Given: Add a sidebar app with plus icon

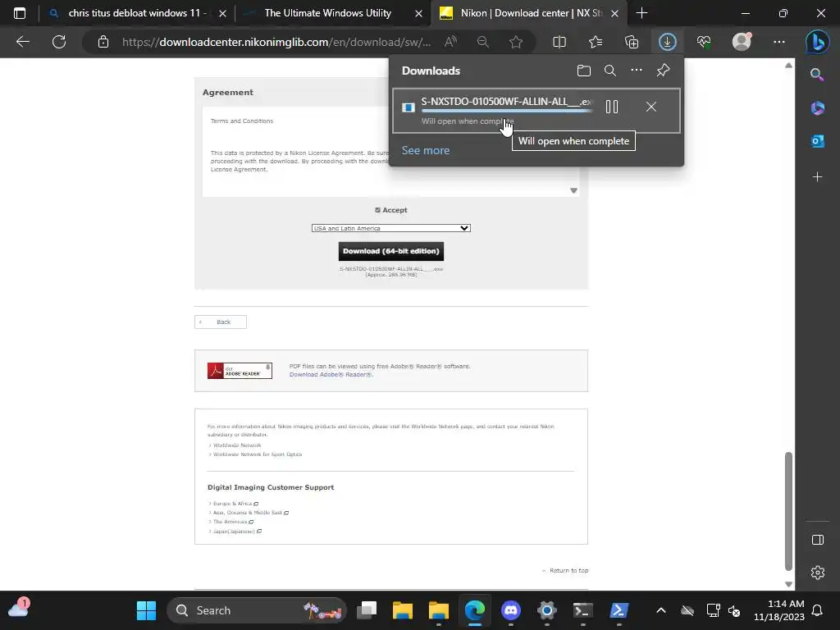Looking at the screenshot, I should (818, 177).
